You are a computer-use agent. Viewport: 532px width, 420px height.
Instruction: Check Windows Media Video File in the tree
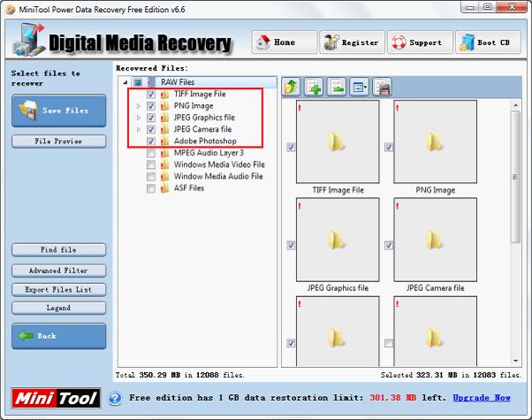pyautogui.click(x=151, y=165)
